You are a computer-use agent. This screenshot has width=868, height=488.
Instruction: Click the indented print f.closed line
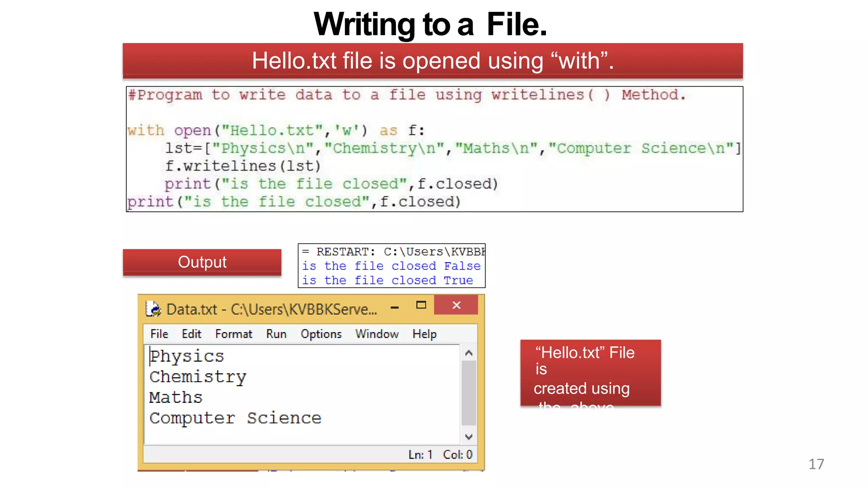point(331,184)
